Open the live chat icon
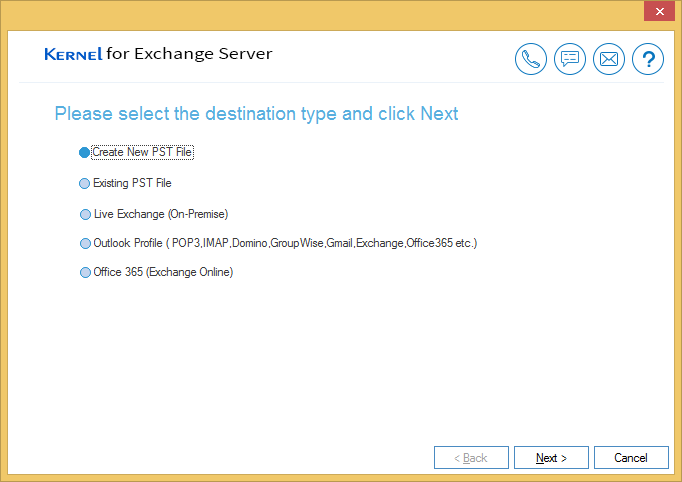682x482 pixels. [570, 60]
